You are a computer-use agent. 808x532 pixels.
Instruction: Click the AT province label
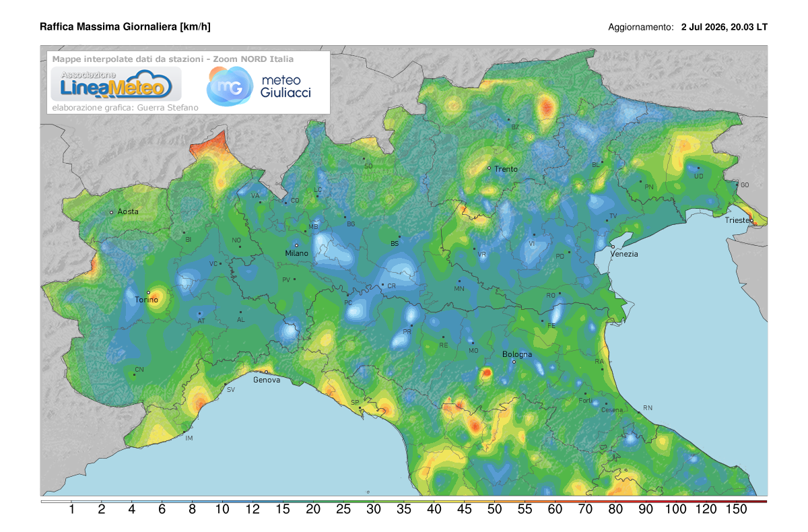[x=201, y=321]
